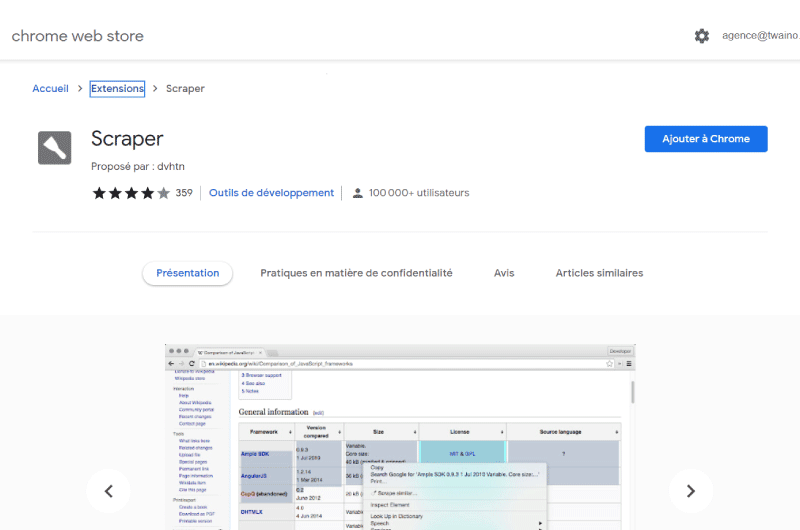Go to next screenshot with right arrow
Screen dimensions: 800x530
[x=691, y=491]
